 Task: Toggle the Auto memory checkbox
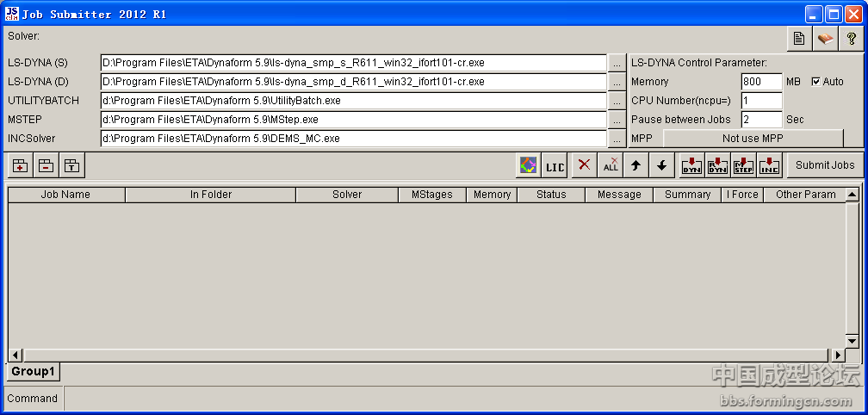coord(816,82)
